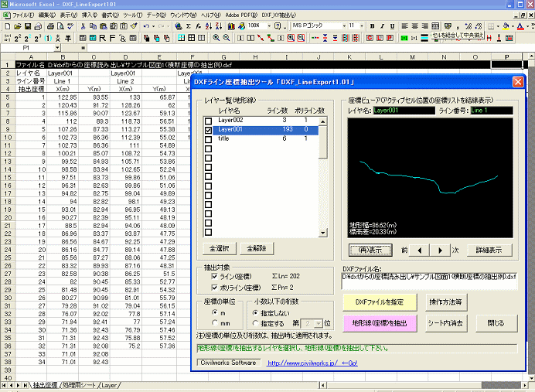Click the magnifier minus zoom-out icon
535x392 pixels.
(227, 38)
